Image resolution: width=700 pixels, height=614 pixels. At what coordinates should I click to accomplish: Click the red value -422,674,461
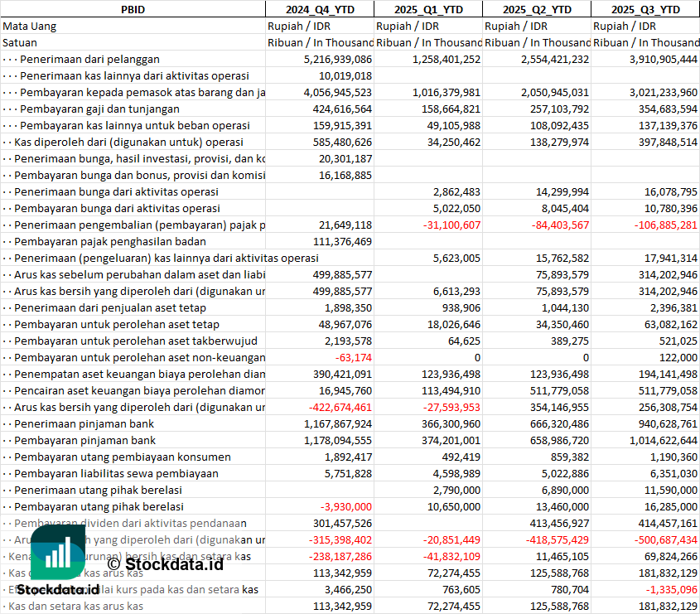(340, 407)
